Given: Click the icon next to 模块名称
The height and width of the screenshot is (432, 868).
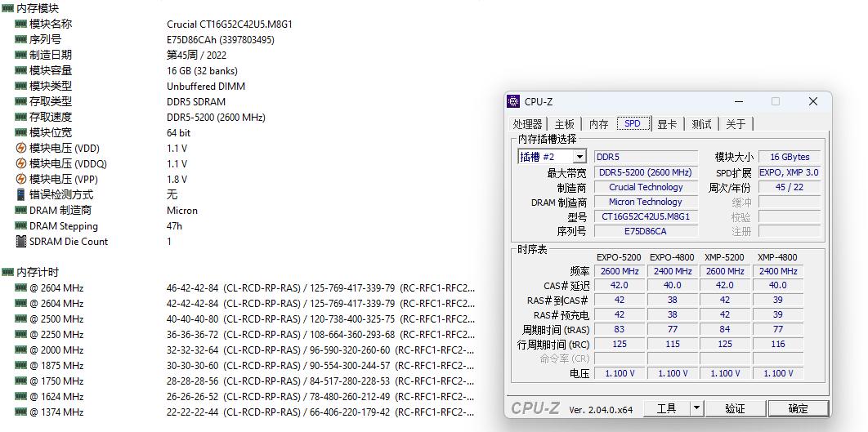Looking at the screenshot, I should (x=20, y=24).
